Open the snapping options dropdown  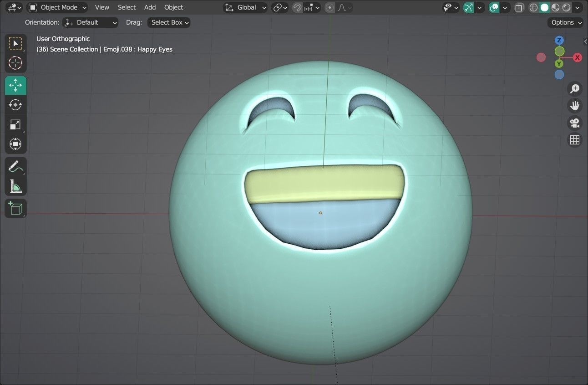click(313, 7)
